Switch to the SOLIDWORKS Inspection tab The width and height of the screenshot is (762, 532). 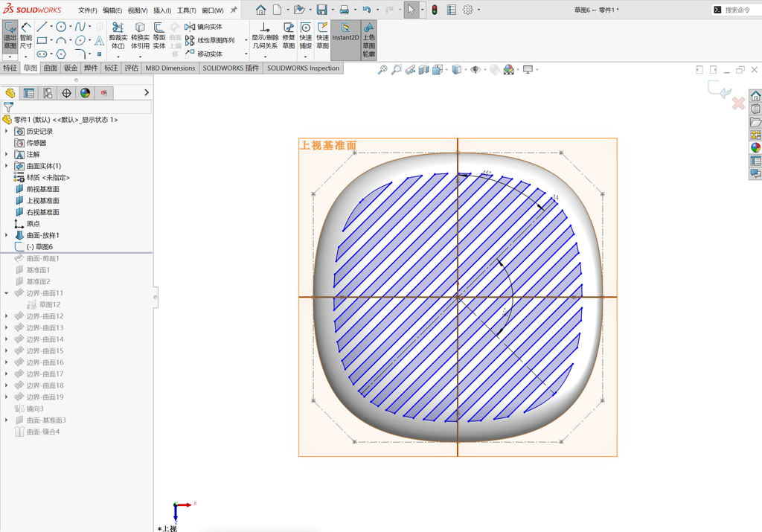click(303, 68)
